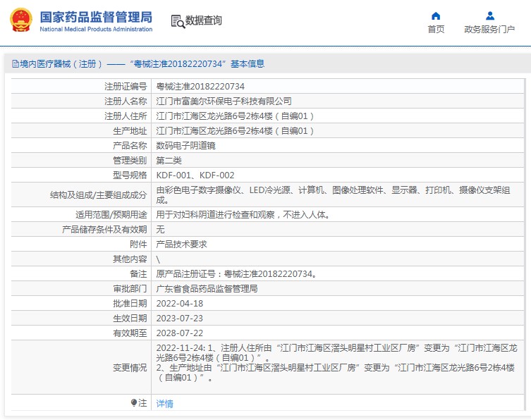Click the 数据查询 heading text
Image resolution: width=531 pixels, height=420 pixels.
pyautogui.click(x=204, y=20)
